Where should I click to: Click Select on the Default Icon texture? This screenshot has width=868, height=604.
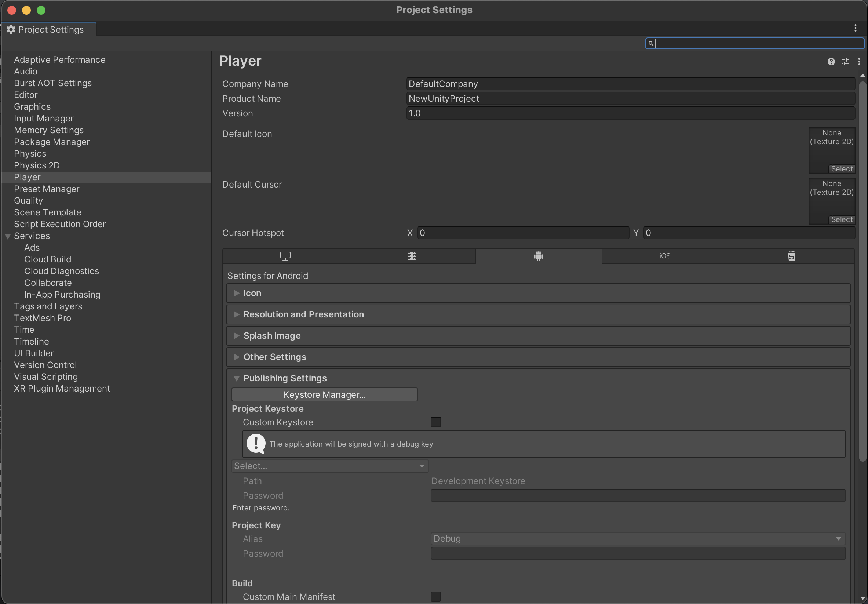tap(842, 169)
